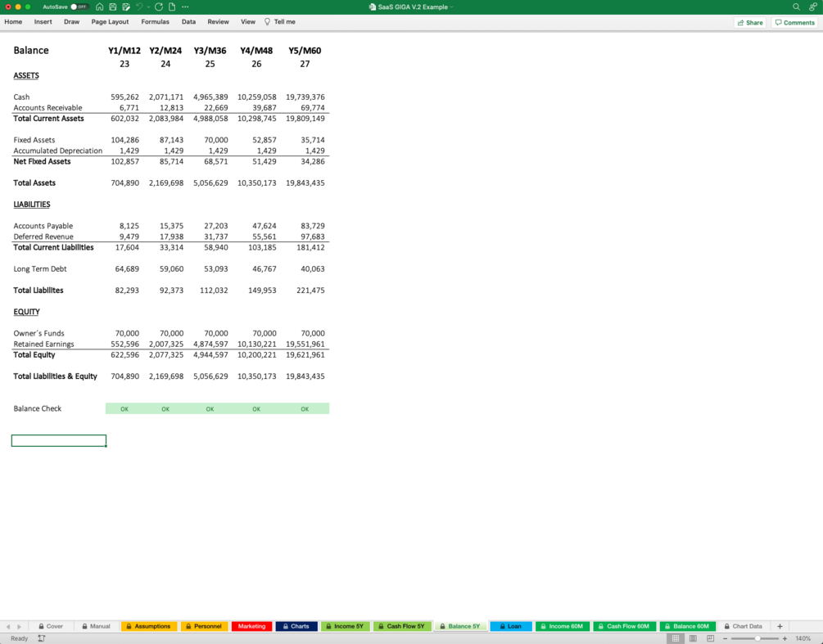The image size is (823, 644).
Task: Expand the Undo history dropdown arrow
Action: coord(148,7)
